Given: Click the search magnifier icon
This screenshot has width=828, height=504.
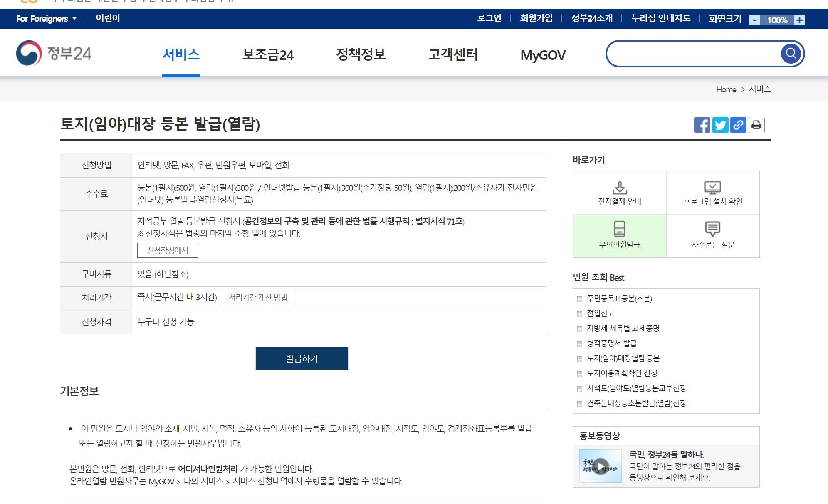Looking at the screenshot, I should tap(791, 53).
